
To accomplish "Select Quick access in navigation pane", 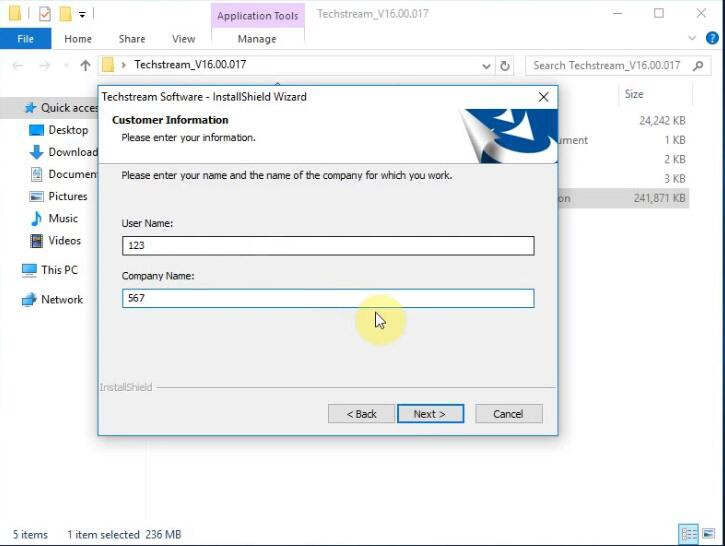I will point(49,108).
